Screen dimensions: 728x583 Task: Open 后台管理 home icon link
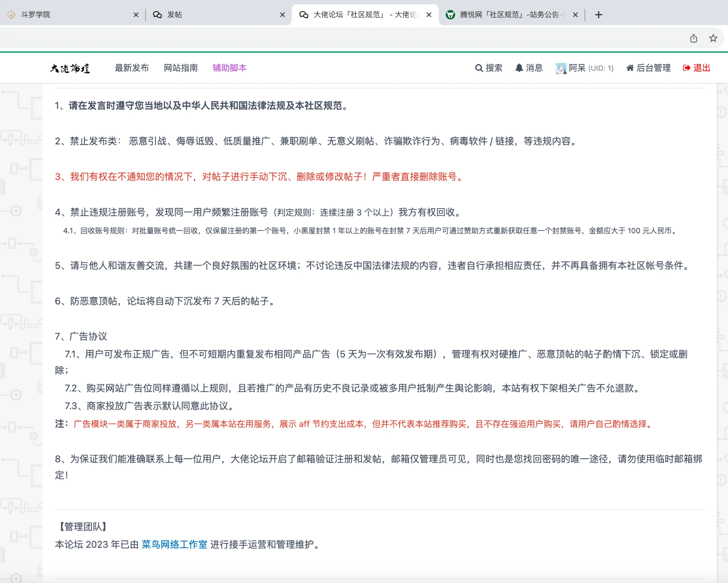point(630,68)
